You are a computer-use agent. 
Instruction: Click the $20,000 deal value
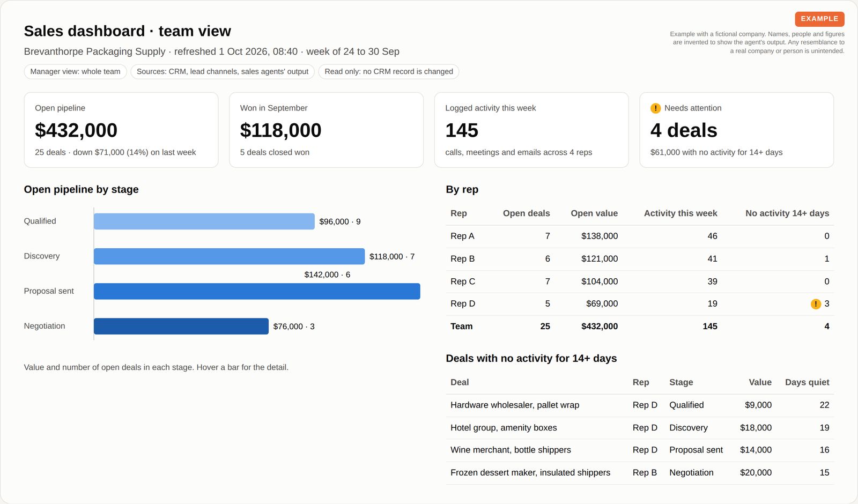click(x=756, y=472)
